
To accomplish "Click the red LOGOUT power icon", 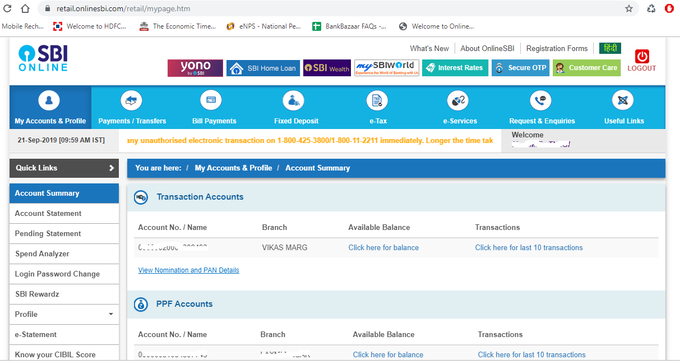I will [x=642, y=56].
